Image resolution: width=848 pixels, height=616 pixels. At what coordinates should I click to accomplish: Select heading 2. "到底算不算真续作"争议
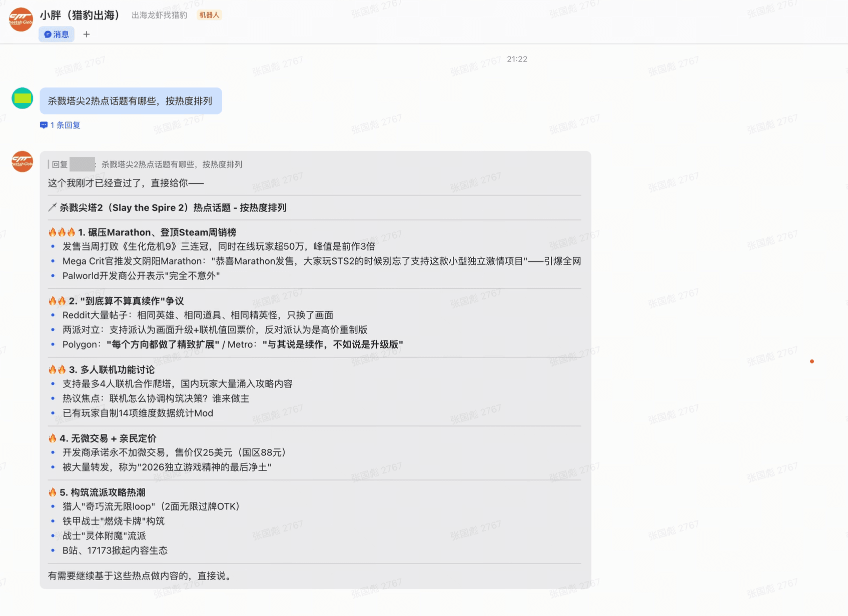pos(116,301)
